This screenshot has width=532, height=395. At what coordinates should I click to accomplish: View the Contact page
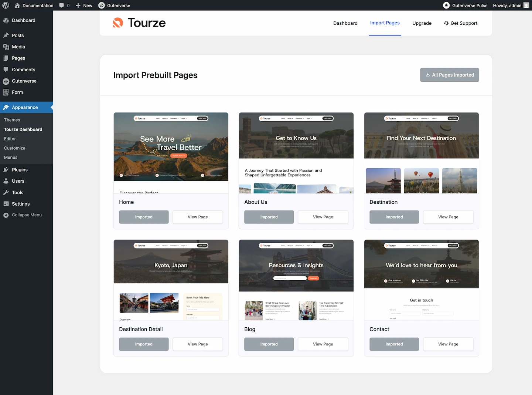click(x=448, y=344)
